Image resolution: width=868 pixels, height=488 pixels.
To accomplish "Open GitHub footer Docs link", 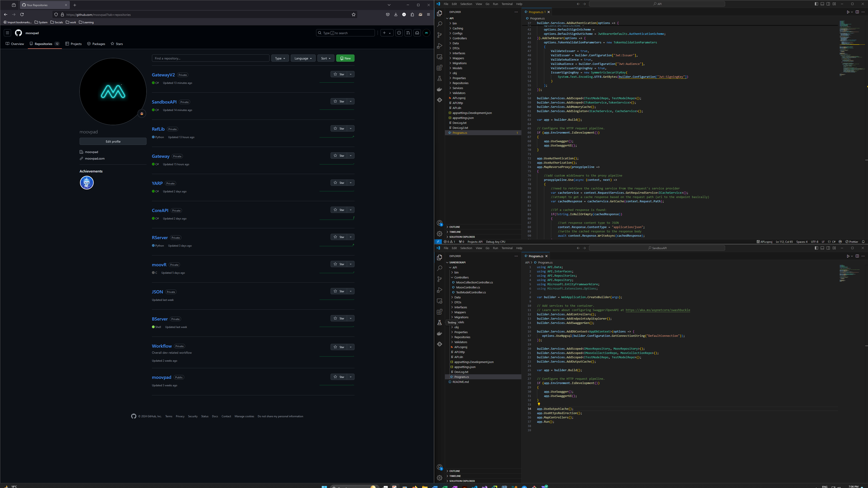I will (x=215, y=416).
